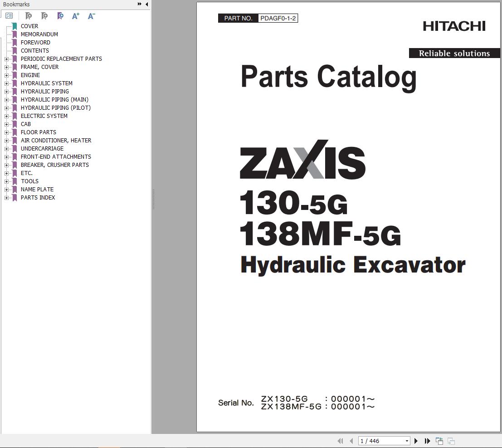Expand HYDRAULIC PIPING (PILOT) node
502x448 pixels.
[x=6, y=108]
